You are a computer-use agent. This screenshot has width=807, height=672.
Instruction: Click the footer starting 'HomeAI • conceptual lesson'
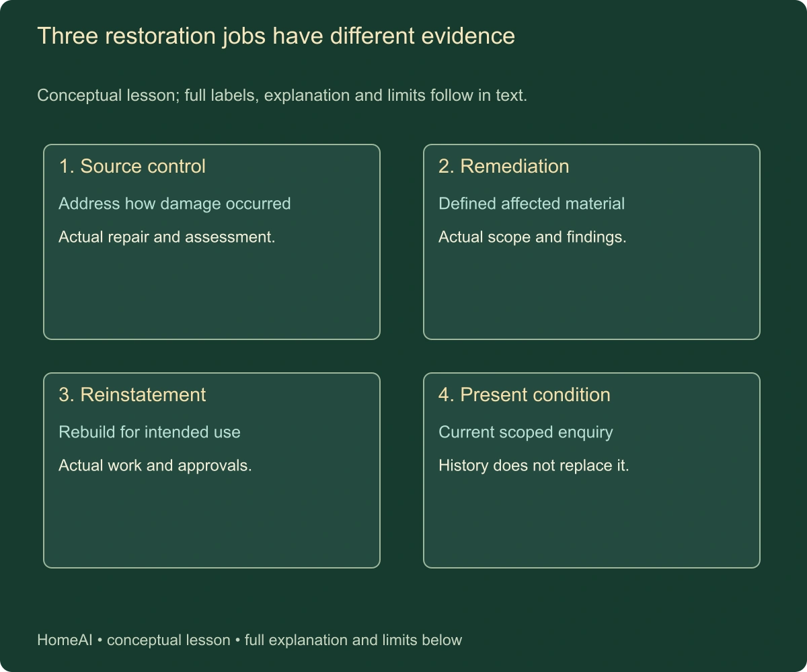(x=249, y=640)
